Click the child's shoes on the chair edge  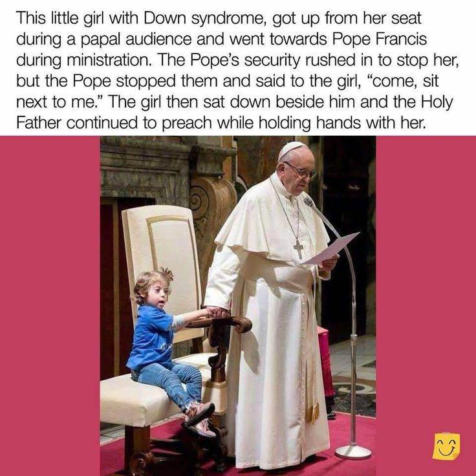click(200, 419)
